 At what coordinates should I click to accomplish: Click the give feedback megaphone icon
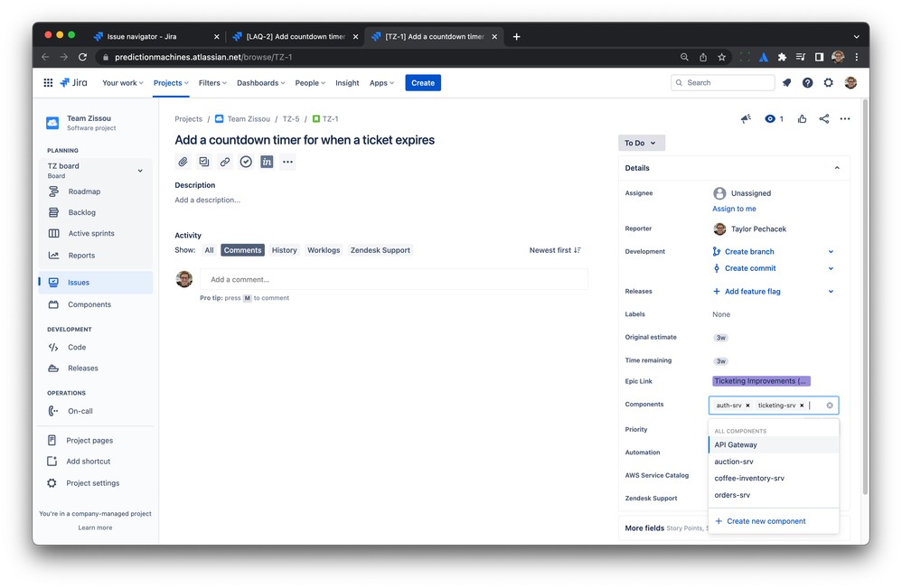point(747,119)
